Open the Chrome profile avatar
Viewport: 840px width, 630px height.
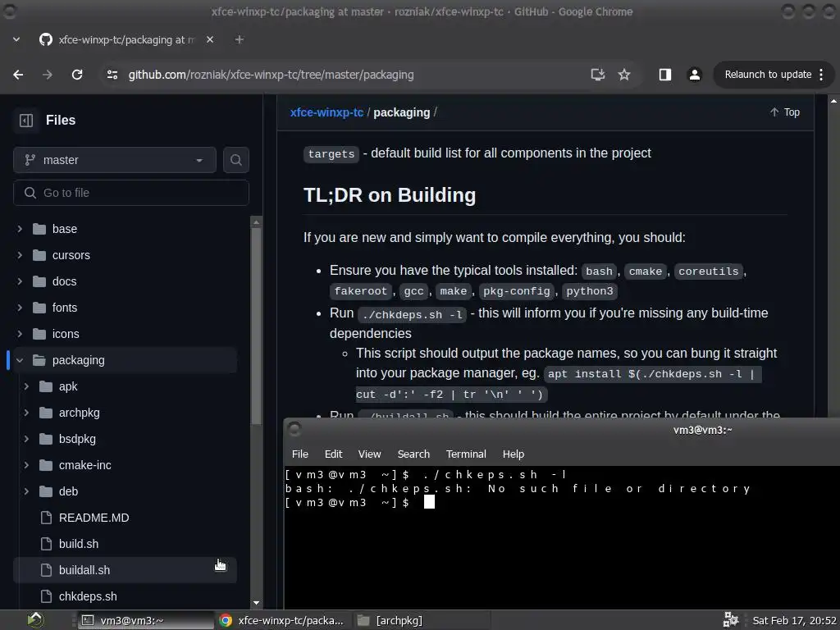click(x=695, y=75)
